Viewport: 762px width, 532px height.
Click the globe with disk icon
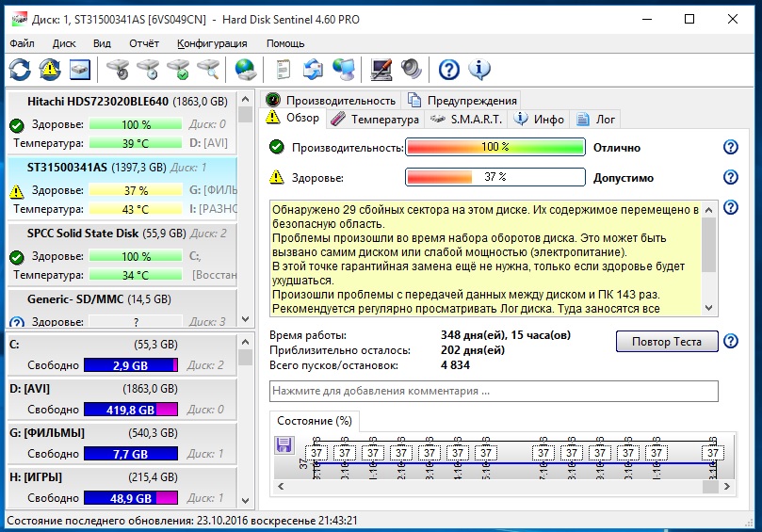tap(246, 70)
